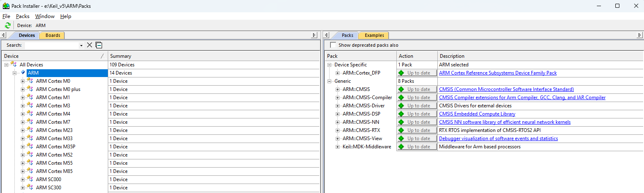Click the ARM Cortex M1 device icon
The width and height of the screenshot is (644, 193).
30,97
